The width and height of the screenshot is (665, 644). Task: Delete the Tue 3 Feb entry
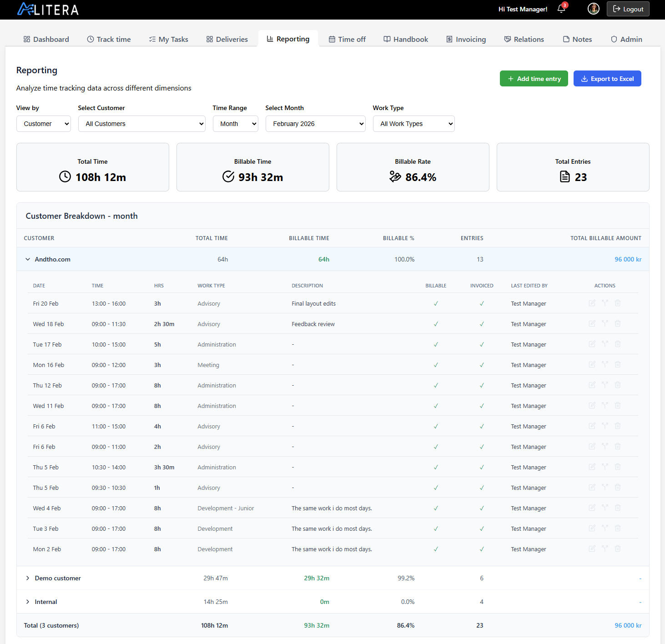pos(618,528)
